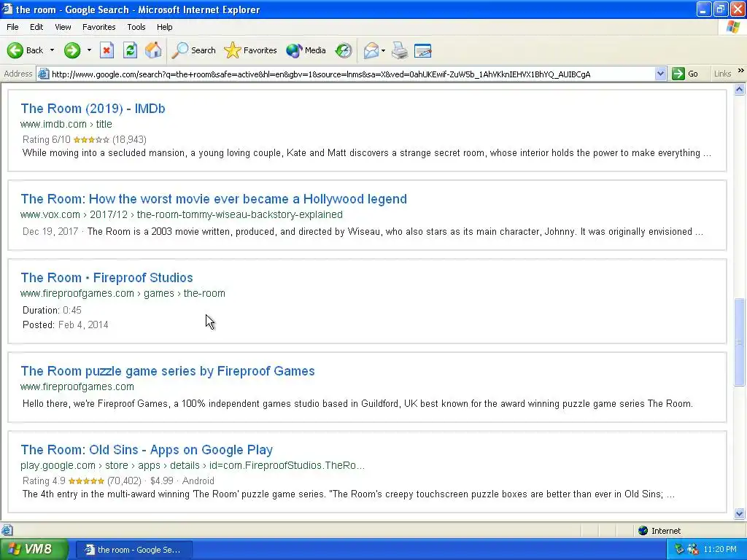Click the address bar URL field
The width and height of the screenshot is (747, 560).
pos(352,74)
